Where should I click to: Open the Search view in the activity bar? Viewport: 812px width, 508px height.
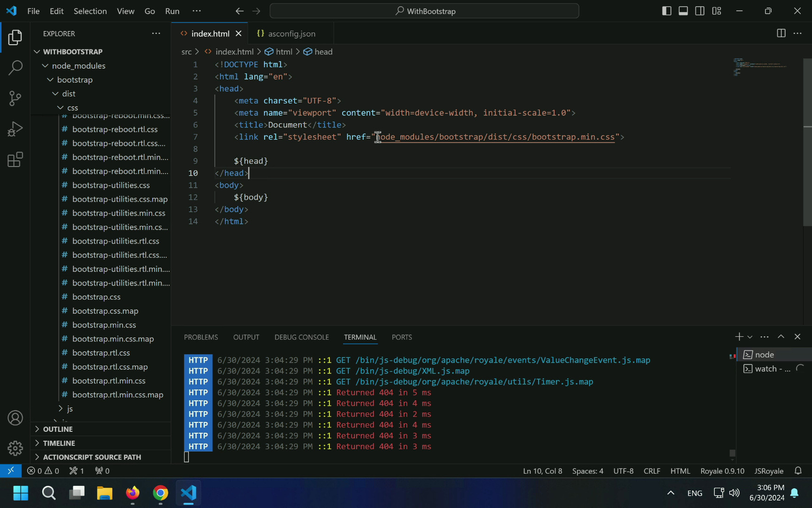[16, 68]
